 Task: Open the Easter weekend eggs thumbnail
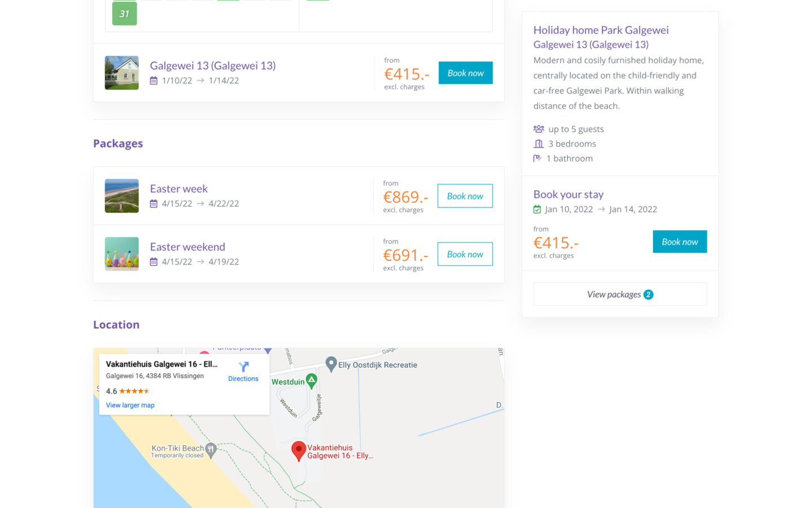click(122, 254)
